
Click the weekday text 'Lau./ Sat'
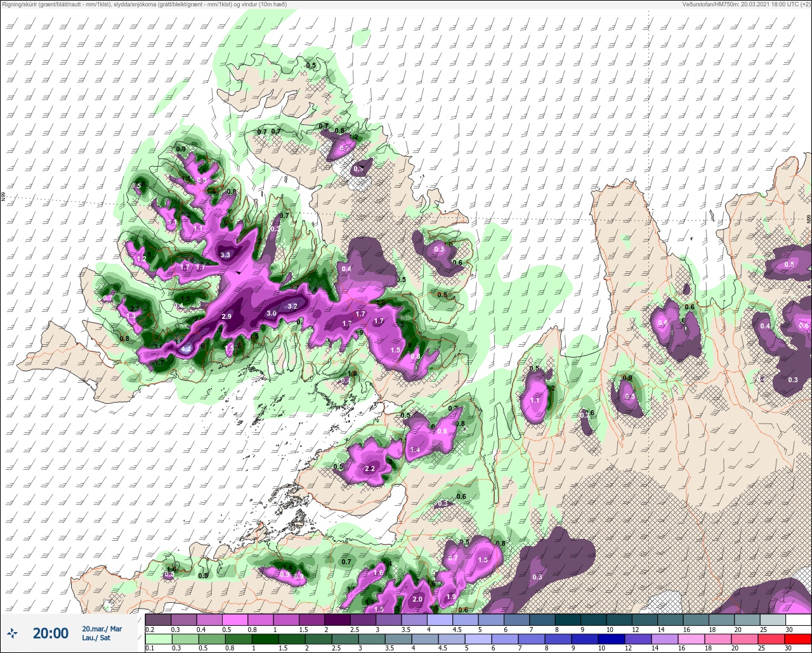[x=95, y=638]
